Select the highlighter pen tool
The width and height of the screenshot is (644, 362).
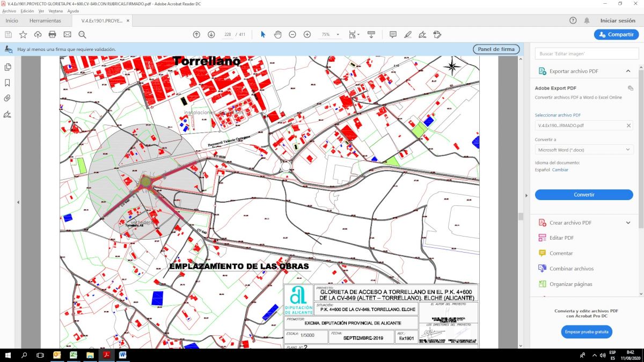[x=407, y=34]
